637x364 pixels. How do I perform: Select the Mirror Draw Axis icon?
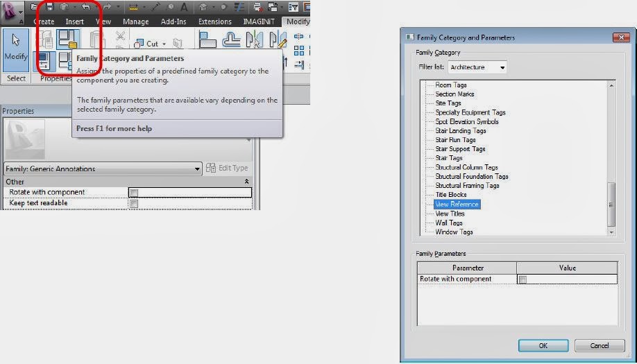coord(278,40)
